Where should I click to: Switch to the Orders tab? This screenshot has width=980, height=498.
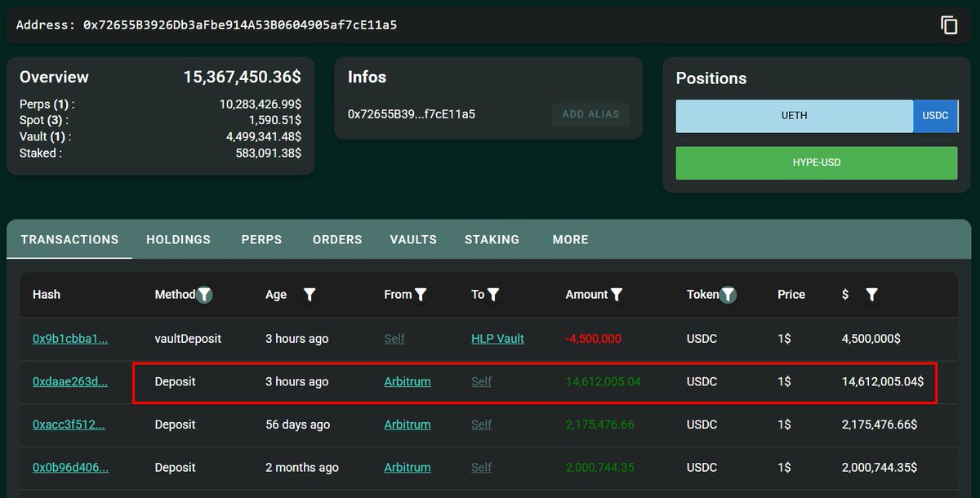(x=337, y=239)
